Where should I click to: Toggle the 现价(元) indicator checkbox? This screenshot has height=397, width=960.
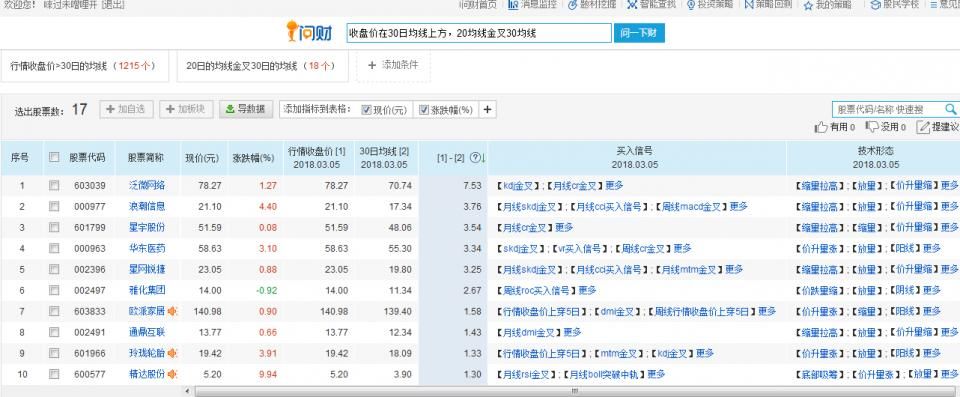(366, 110)
